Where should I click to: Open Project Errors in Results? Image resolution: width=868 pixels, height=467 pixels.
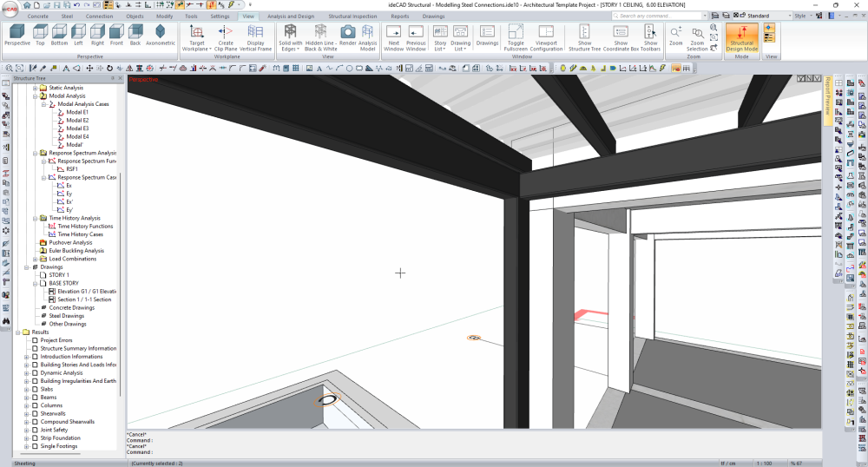tap(56, 340)
